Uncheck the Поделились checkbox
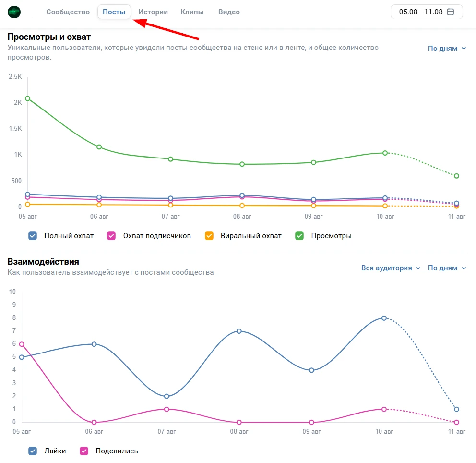 point(84,451)
